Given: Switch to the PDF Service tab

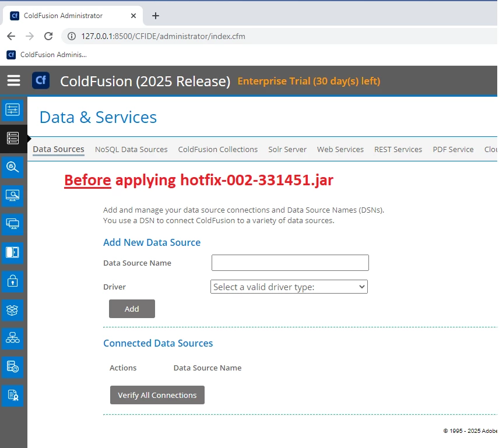Looking at the screenshot, I should (453, 150).
